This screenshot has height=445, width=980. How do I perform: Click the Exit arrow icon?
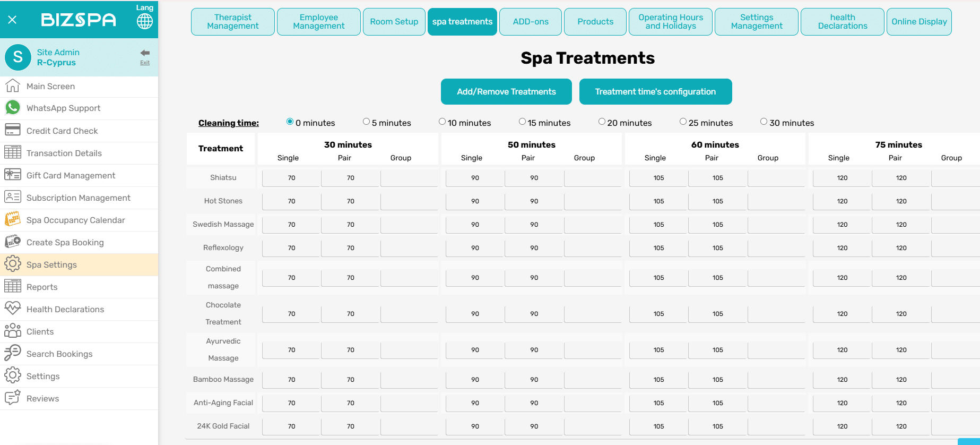pos(145,53)
